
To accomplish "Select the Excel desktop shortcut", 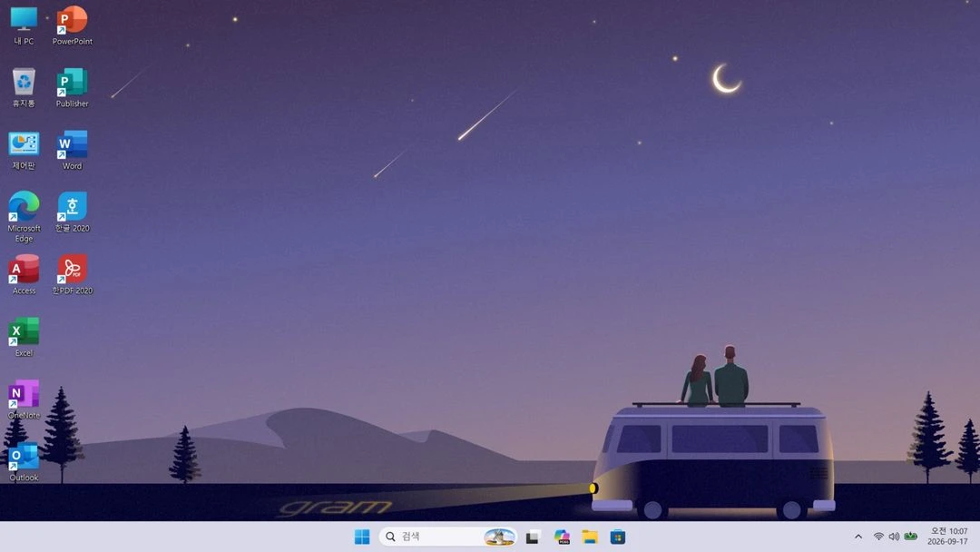I will (x=24, y=337).
